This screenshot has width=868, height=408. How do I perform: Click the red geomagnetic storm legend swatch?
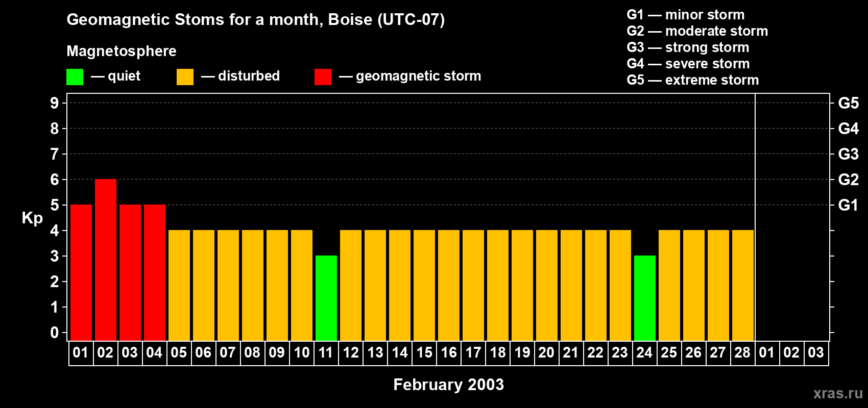(323, 77)
